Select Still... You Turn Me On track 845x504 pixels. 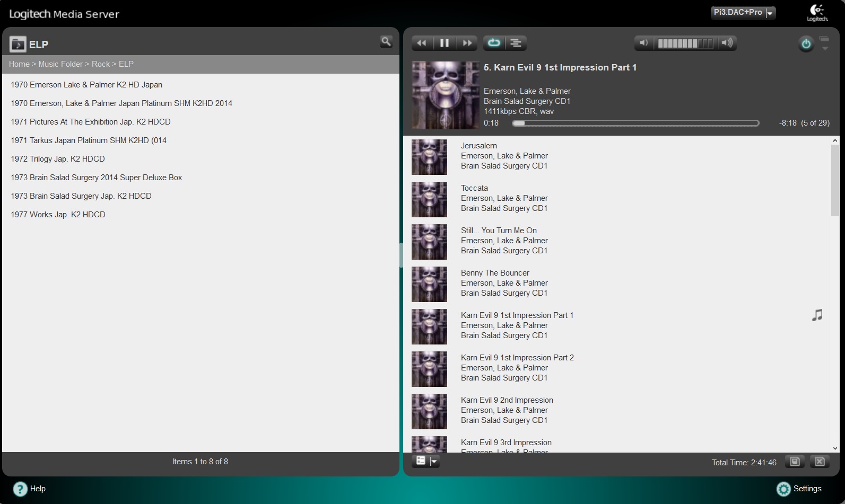coord(499,231)
